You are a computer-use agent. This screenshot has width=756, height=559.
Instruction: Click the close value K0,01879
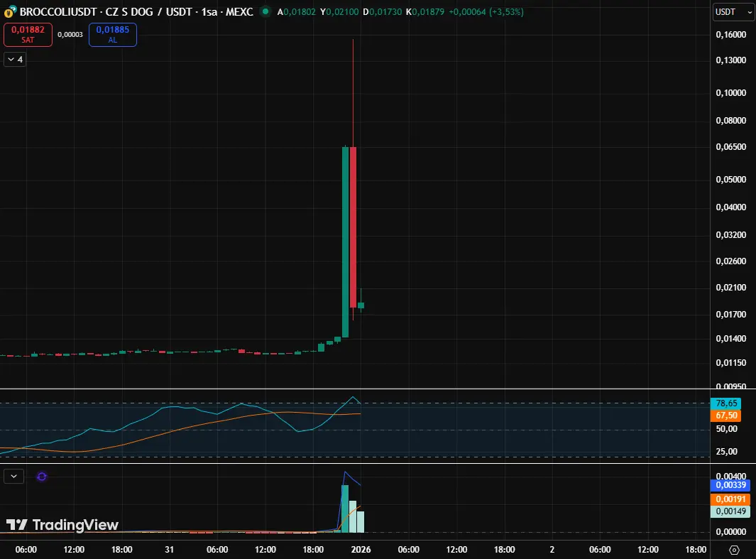(x=425, y=11)
